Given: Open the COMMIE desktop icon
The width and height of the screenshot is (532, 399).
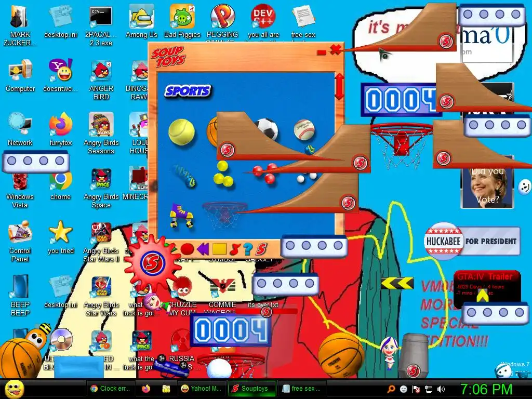Looking at the screenshot, I should 222,296.
